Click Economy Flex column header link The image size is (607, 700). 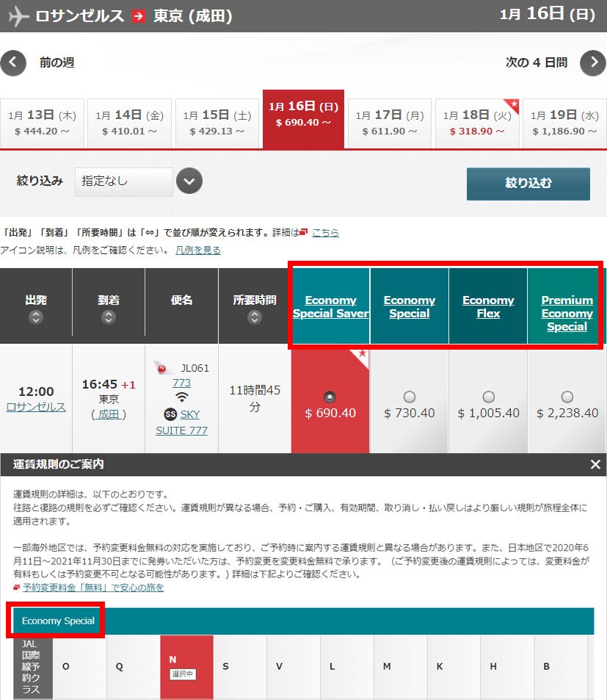click(488, 306)
